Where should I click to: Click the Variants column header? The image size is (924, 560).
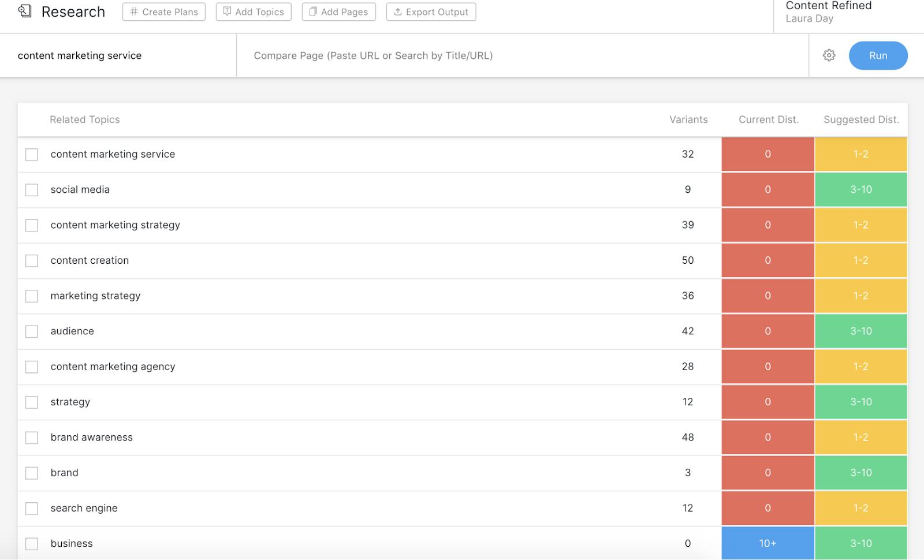[688, 120]
